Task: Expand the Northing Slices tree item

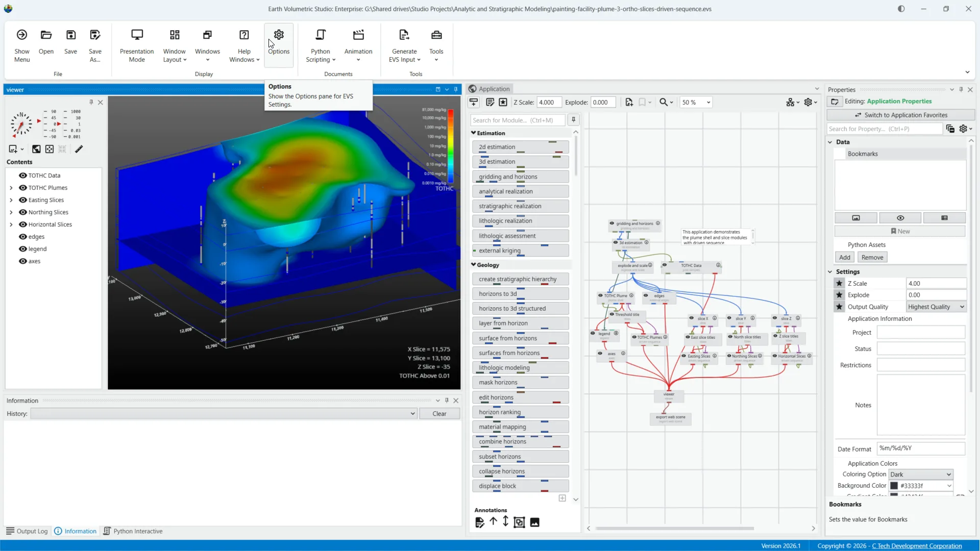Action: tap(11, 212)
